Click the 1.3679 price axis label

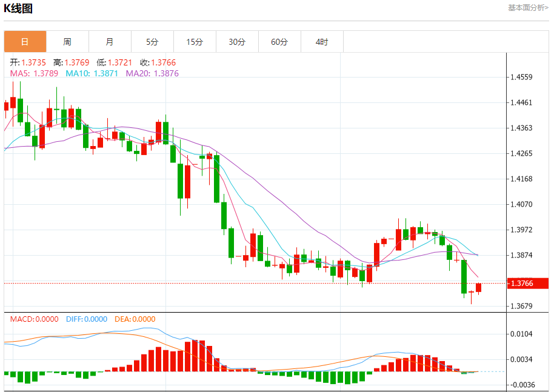click(x=521, y=306)
